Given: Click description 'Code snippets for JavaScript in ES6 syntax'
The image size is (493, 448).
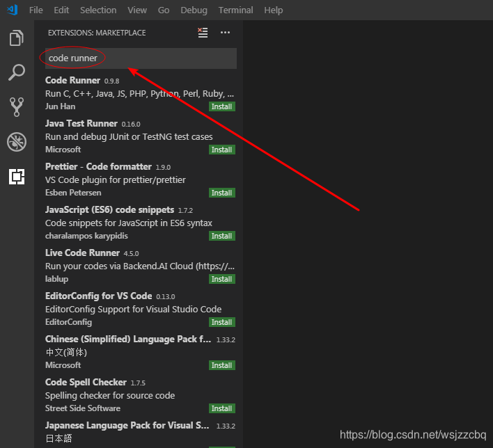Looking at the screenshot, I should pyautogui.click(x=129, y=223).
